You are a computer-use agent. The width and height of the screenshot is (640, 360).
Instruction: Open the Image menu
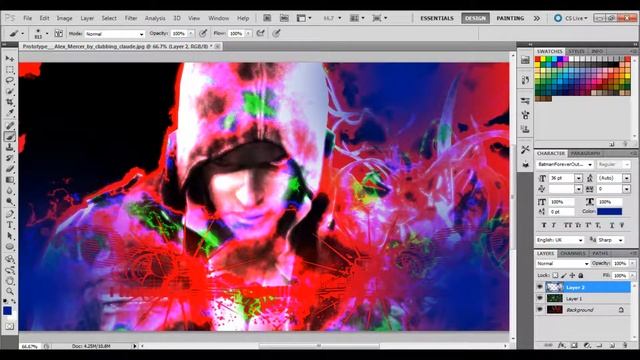pos(64,18)
